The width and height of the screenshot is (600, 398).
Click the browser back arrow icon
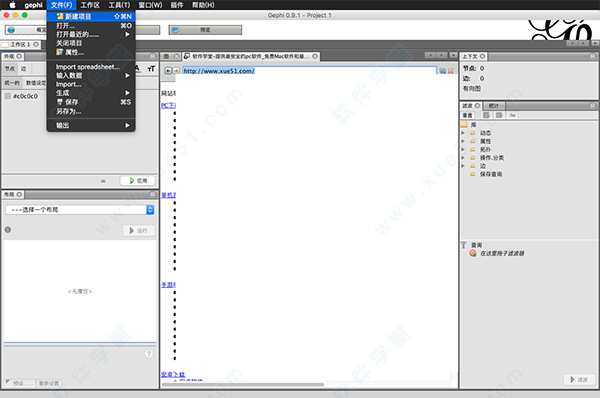click(168, 71)
